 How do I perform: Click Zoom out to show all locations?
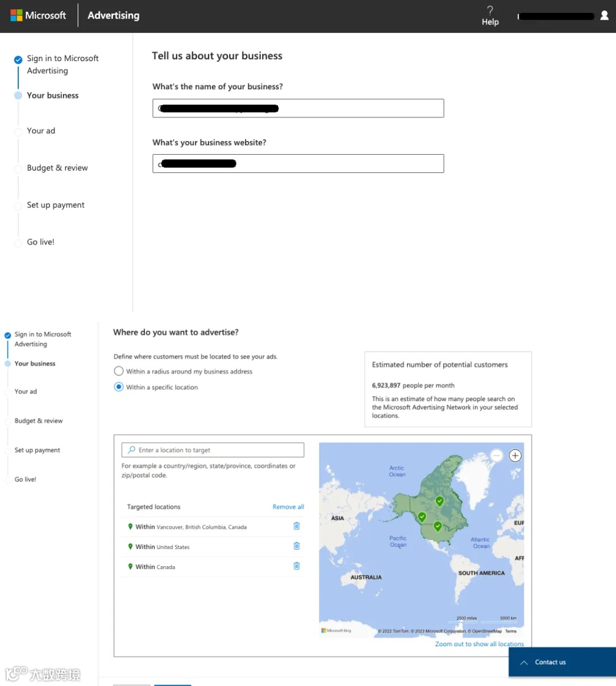tap(479, 644)
